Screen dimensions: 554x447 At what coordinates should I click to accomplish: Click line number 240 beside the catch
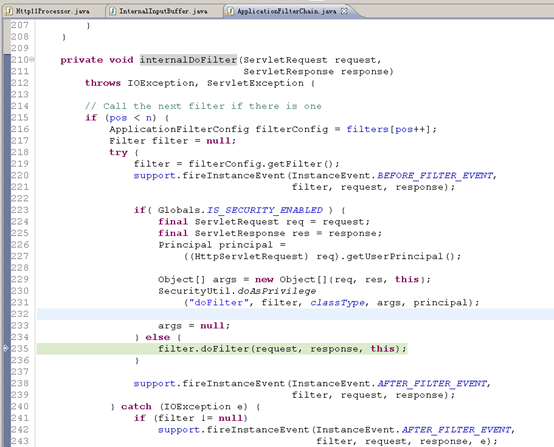tap(20, 406)
